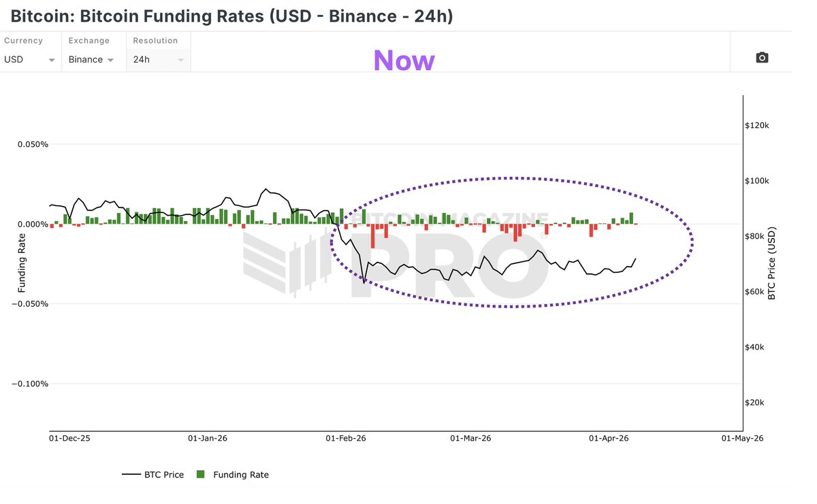
Task: Select the 01-Mar-26 x-axis date label
Action: (x=471, y=439)
